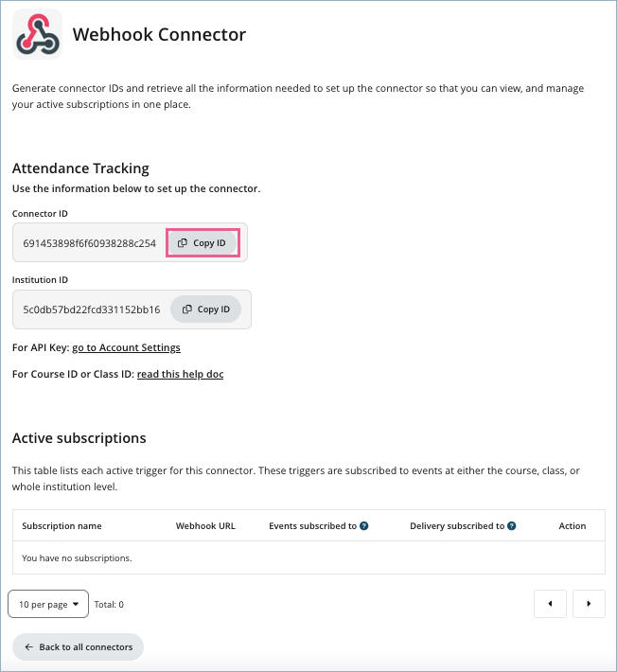Open the read this help doc link

coord(180,375)
